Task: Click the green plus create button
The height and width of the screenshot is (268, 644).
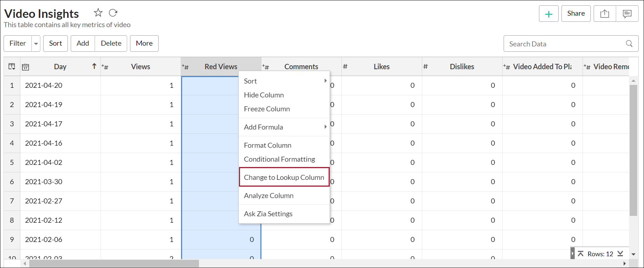Action: coord(548,14)
